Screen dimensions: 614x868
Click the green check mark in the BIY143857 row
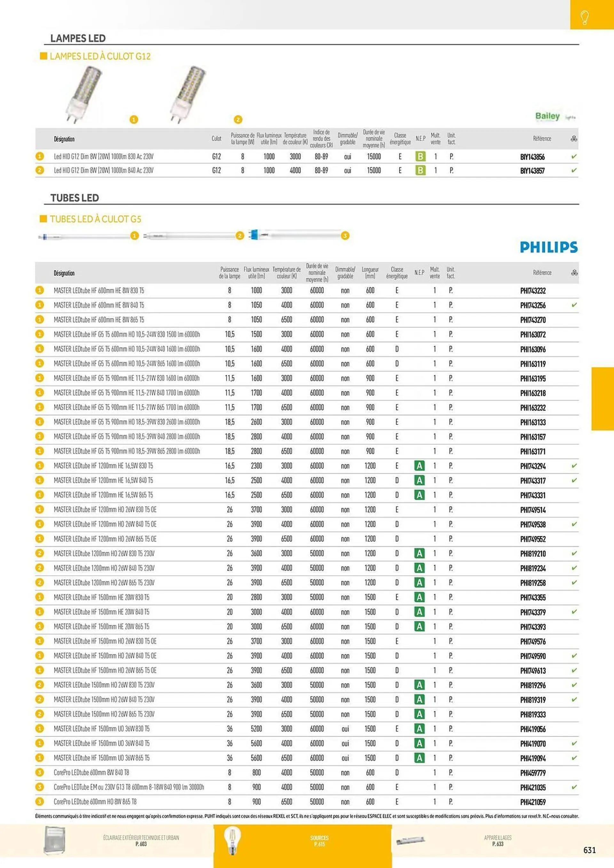pyautogui.click(x=574, y=170)
